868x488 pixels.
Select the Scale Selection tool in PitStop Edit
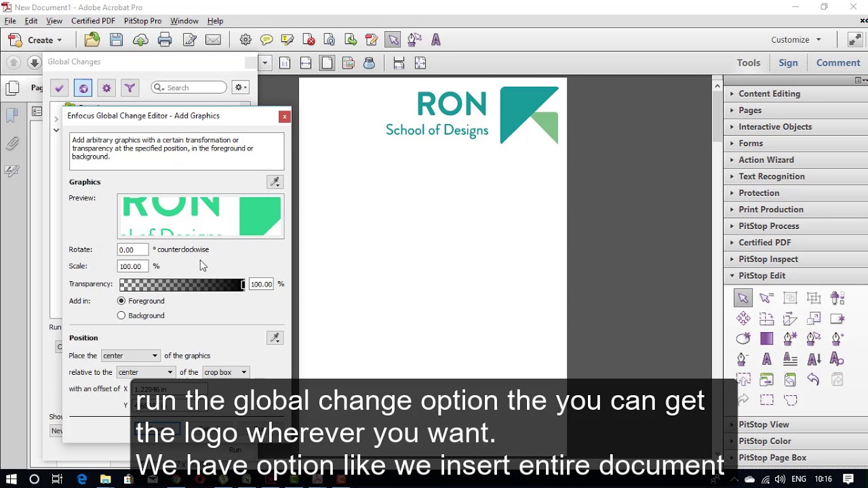[814, 319]
